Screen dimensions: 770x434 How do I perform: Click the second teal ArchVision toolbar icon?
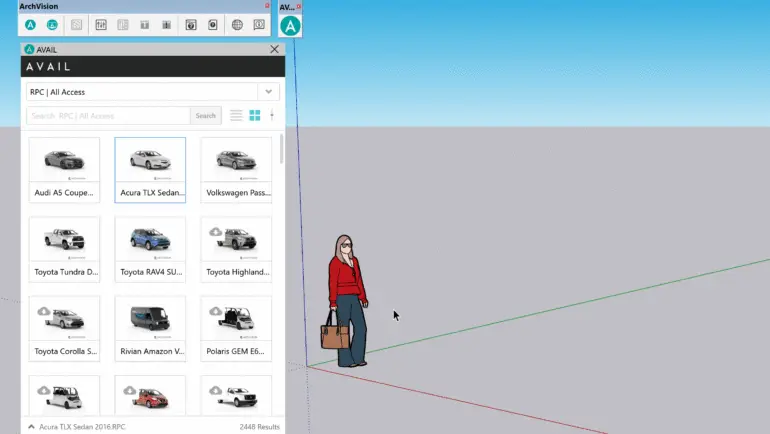pos(52,25)
